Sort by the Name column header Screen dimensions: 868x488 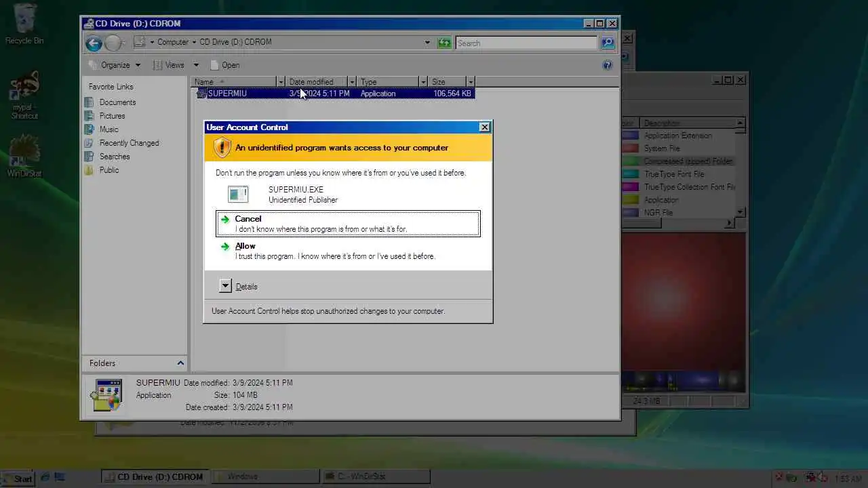pos(235,82)
